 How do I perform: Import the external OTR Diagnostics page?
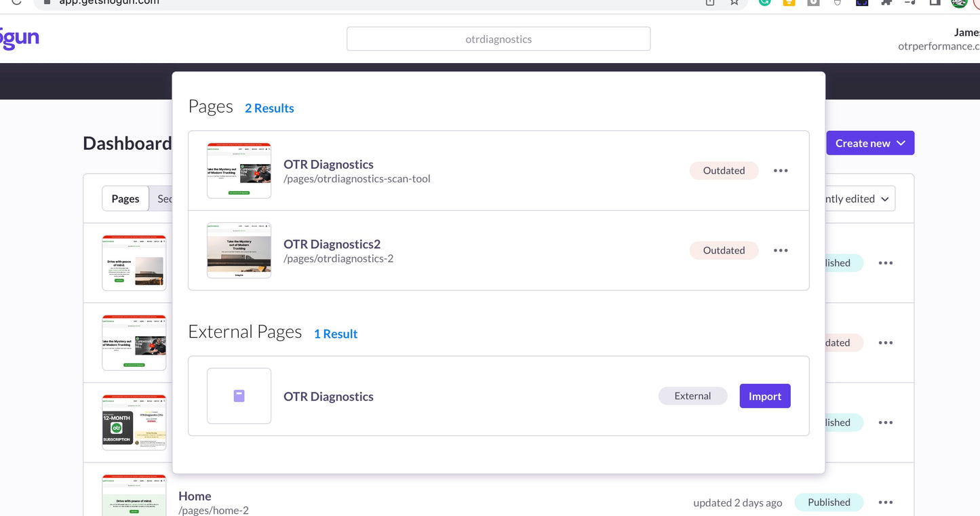(x=764, y=397)
